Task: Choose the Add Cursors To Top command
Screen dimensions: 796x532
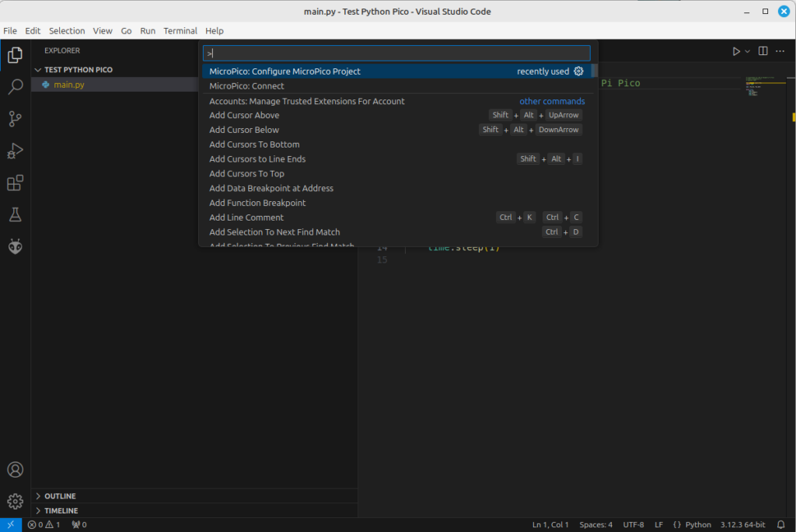Action: [x=397, y=174]
